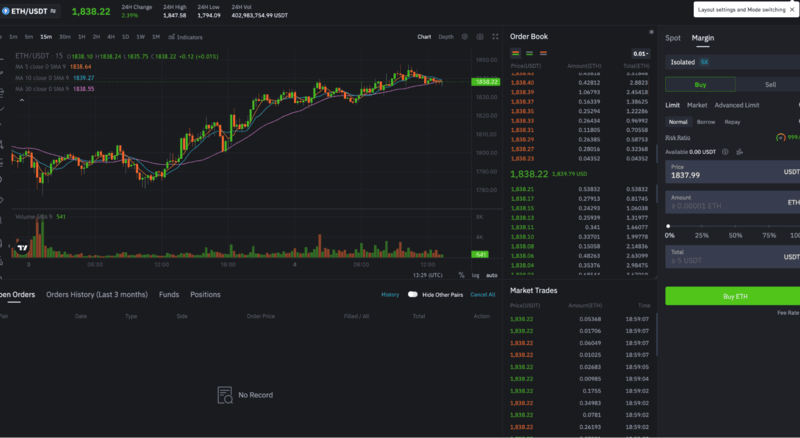Select the 2H timeframe
The height and width of the screenshot is (438, 800).
point(96,37)
